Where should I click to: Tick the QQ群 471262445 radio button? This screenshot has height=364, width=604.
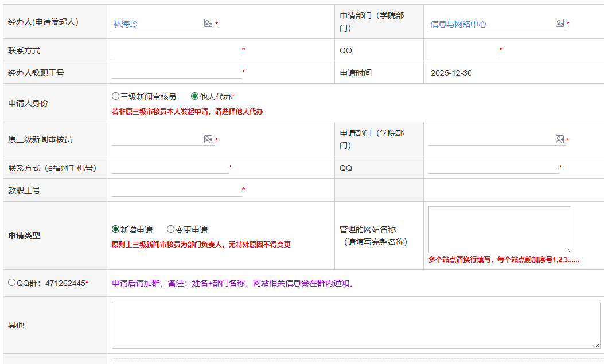(x=12, y=283)
